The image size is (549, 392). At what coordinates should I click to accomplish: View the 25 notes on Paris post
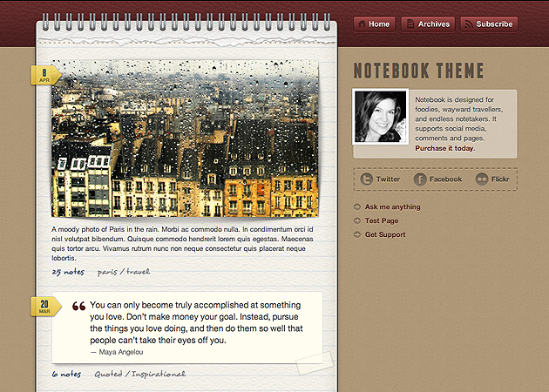click(67, 272)
